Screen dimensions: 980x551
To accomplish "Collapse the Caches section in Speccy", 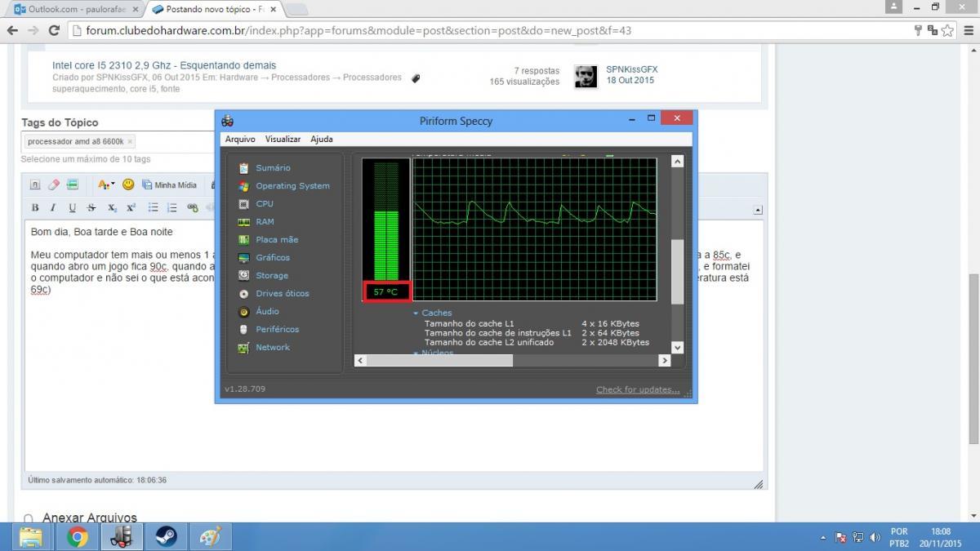I will pyautogui.click(x=416, y=313).
